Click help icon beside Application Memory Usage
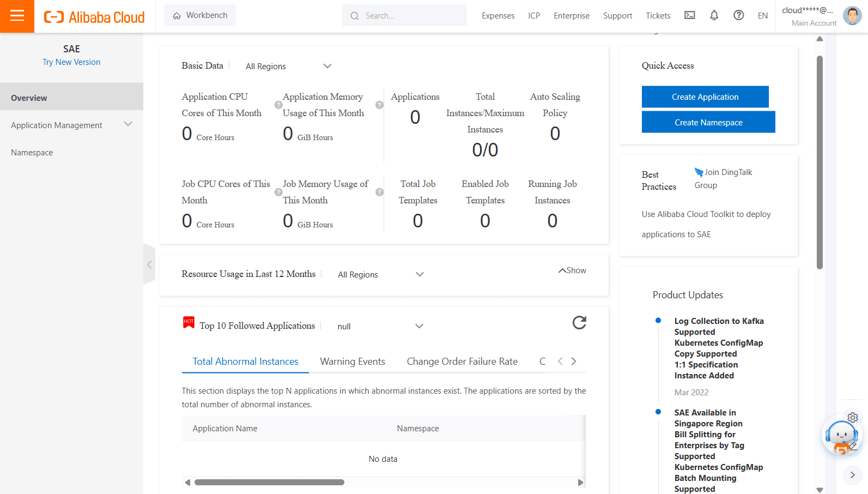 [380, 105]
